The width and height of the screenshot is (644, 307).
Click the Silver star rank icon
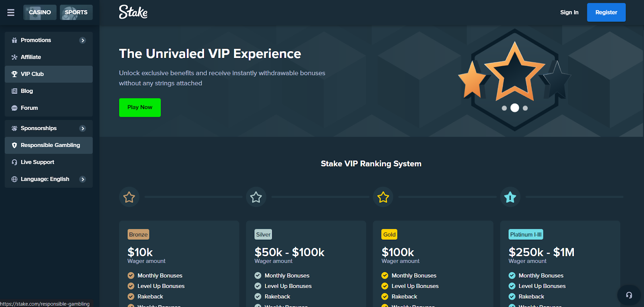point(256,197)
